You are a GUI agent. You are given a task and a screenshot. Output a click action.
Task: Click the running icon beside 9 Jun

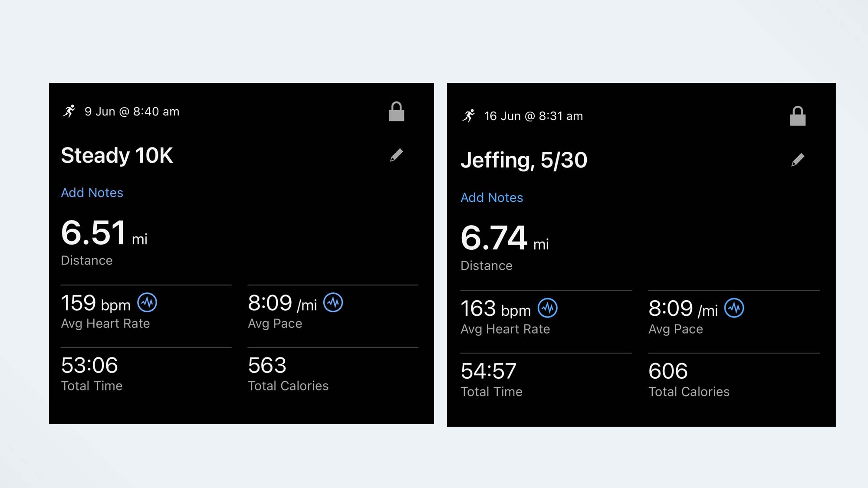pos(69,111)
